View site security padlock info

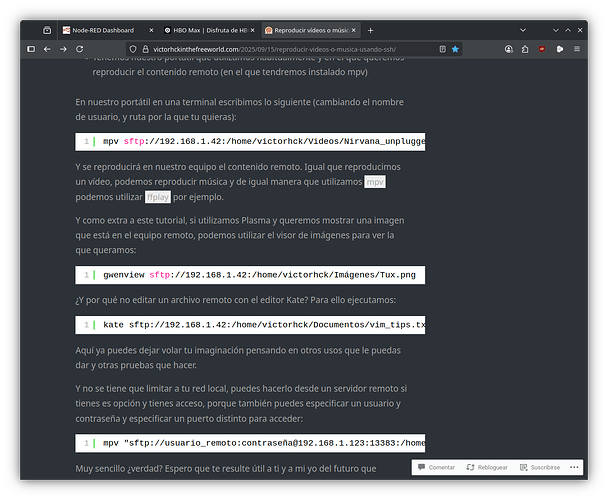145,49
